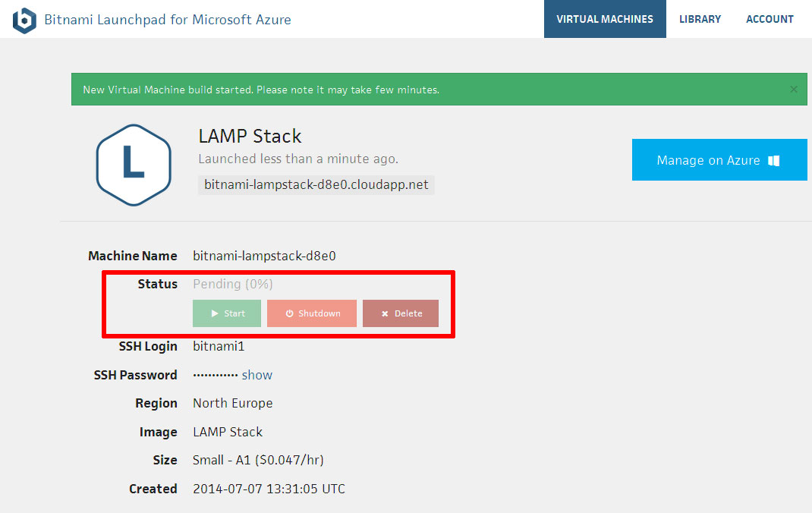This screenshot has width=812, height=513.
Task: Click the LAMP Stack heading
Action: 250,136
